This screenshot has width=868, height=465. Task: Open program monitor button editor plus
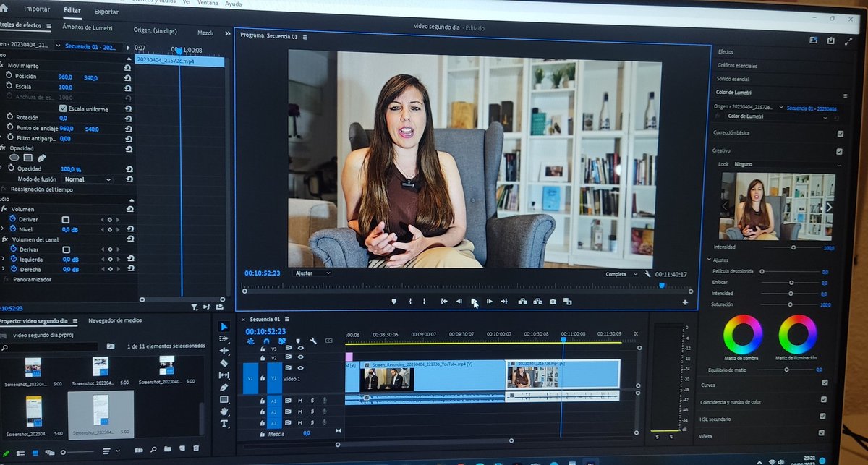tap(685, 302)
